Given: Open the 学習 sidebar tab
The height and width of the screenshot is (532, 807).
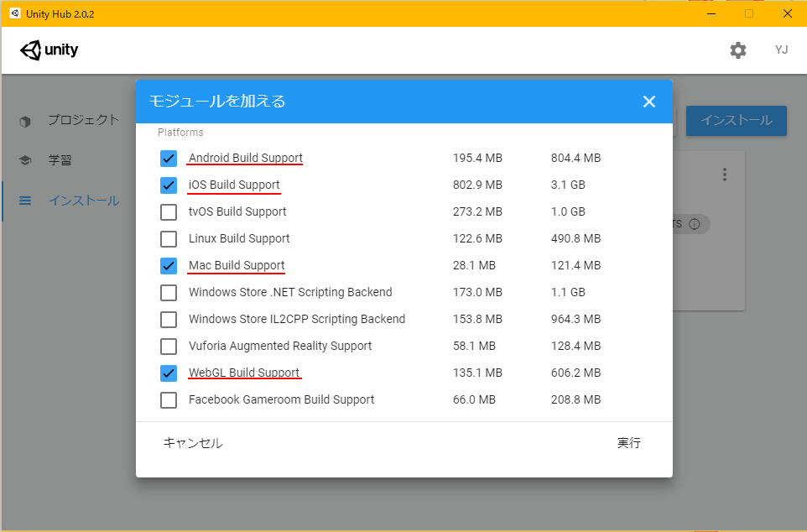Looking at the screenshot, I should 60,160.
